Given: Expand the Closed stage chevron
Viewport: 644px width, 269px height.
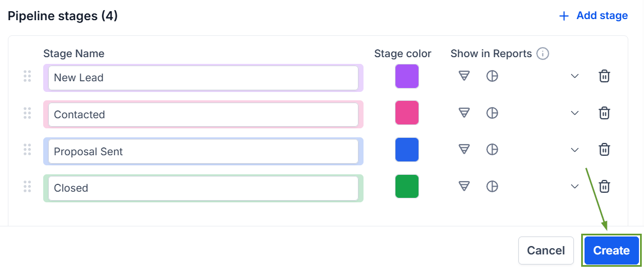Looking at the screenshot, I should click(574, 186).
